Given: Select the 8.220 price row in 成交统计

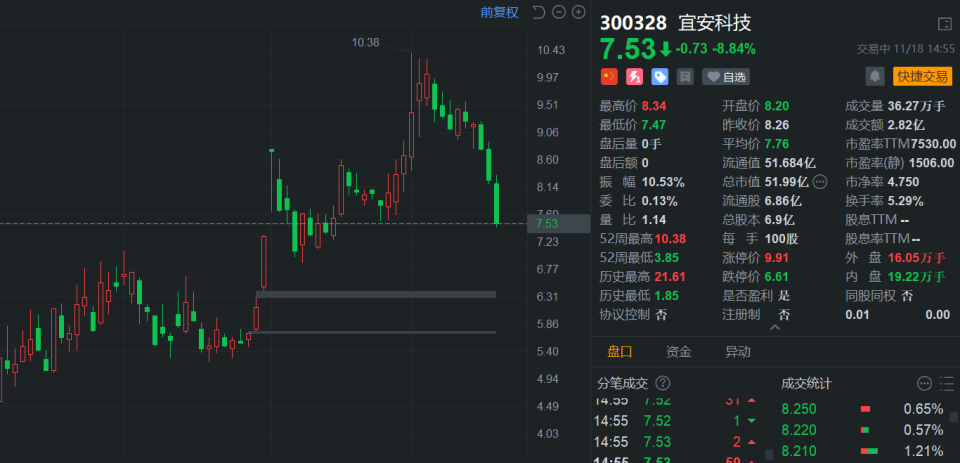Looking at the screenshot, I should [862, 430].
